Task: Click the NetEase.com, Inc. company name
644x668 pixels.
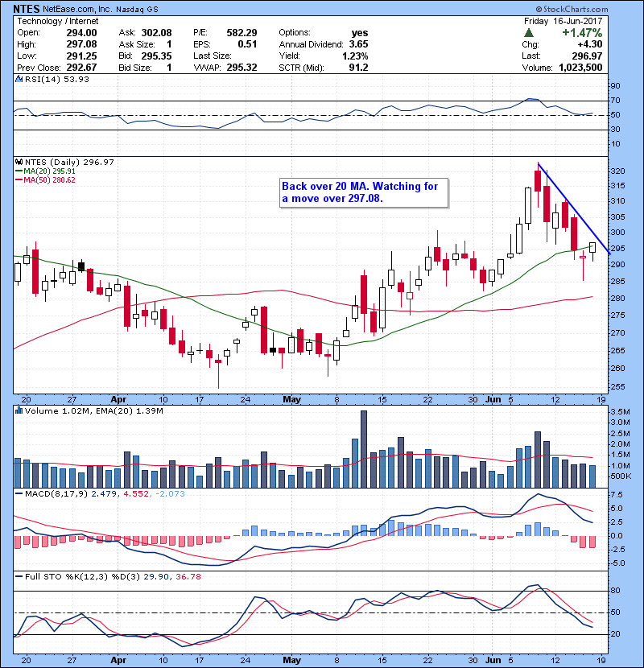Action: pyautogui.click(x=76, y=9)
